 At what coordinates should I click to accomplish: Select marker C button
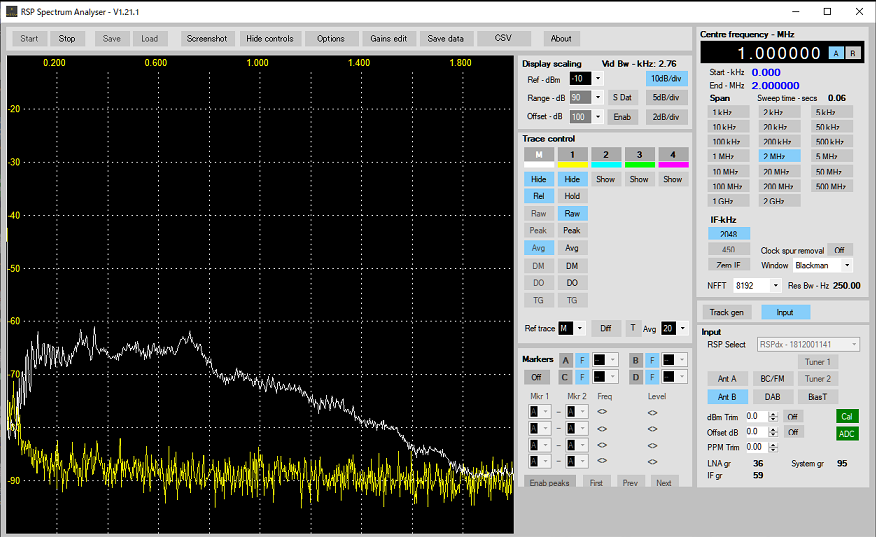pos(565,377)
